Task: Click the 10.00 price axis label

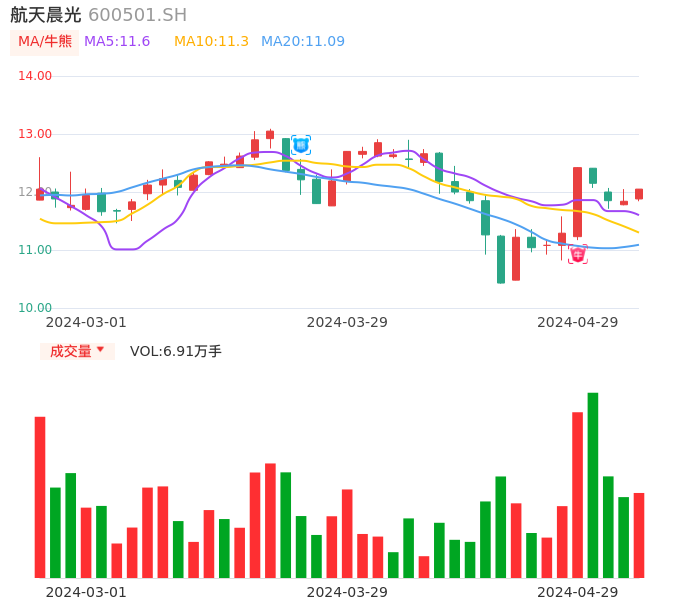Action: point(35,308)
